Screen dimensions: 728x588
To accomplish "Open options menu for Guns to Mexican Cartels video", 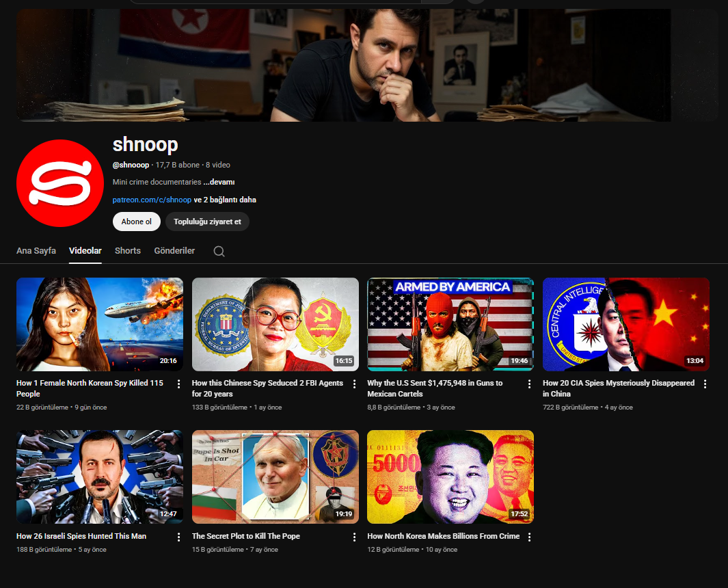I will click(x=529, y=384).
